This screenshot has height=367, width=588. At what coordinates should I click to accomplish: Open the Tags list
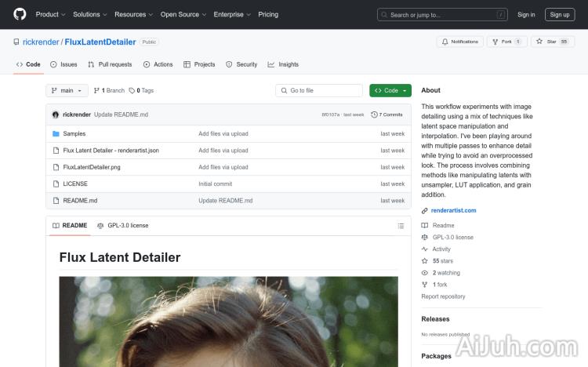click(142, 91)
